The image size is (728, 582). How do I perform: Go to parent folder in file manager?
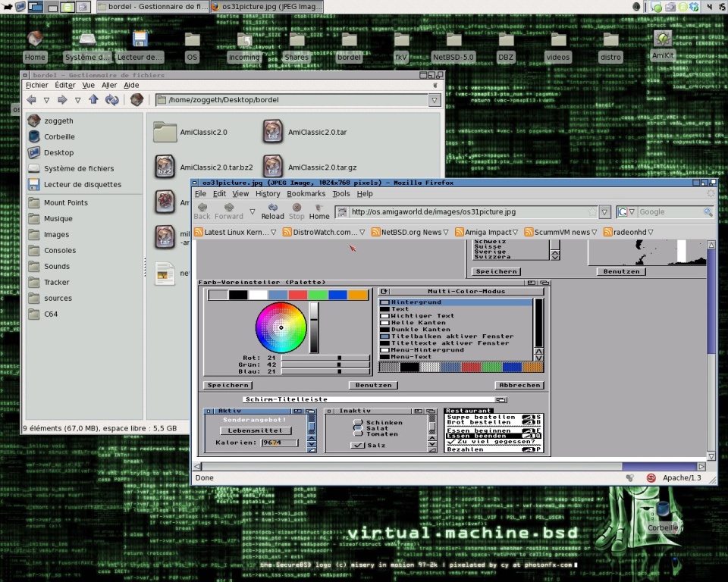coord(93,99)
